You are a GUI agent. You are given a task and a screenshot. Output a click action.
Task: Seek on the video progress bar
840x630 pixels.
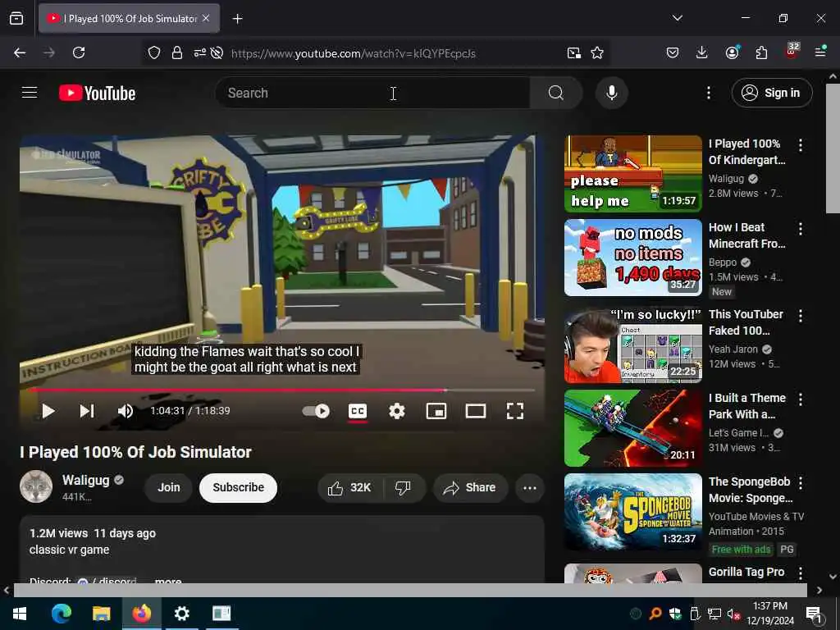(x=282, y=390)
